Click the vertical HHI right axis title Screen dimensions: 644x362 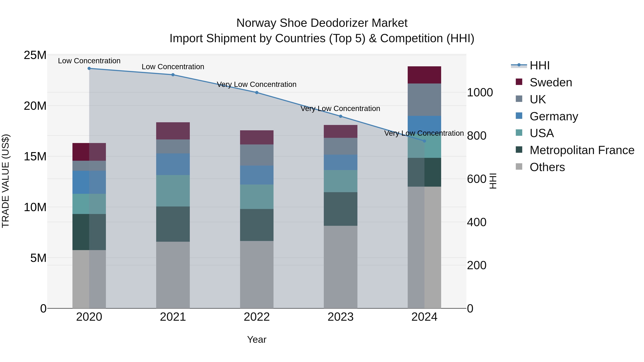[493, 181]
